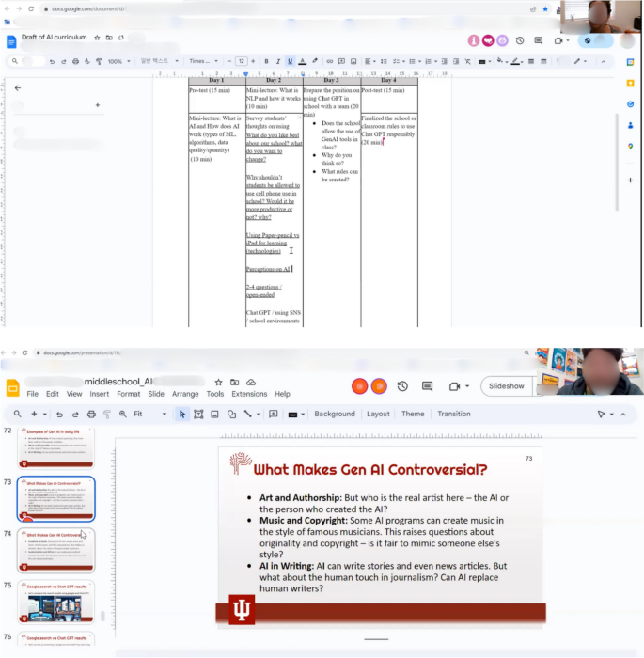
Task: Select the text box tool in Slides
Action: tap(199, 414)
